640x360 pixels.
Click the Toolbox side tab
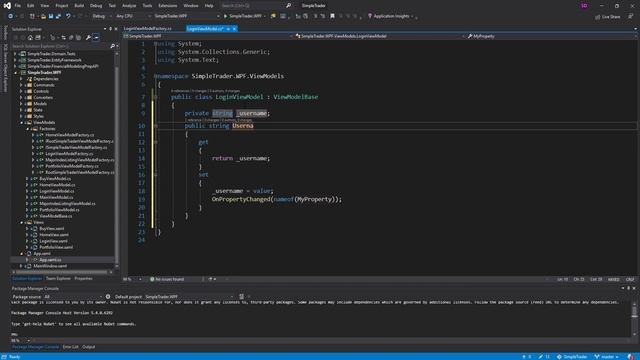5,33
